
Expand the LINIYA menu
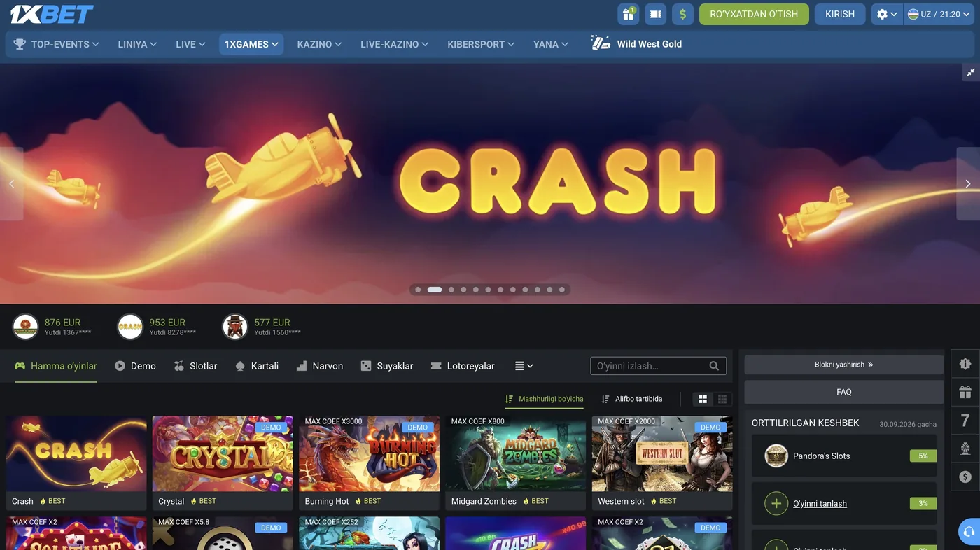[137, 44]
